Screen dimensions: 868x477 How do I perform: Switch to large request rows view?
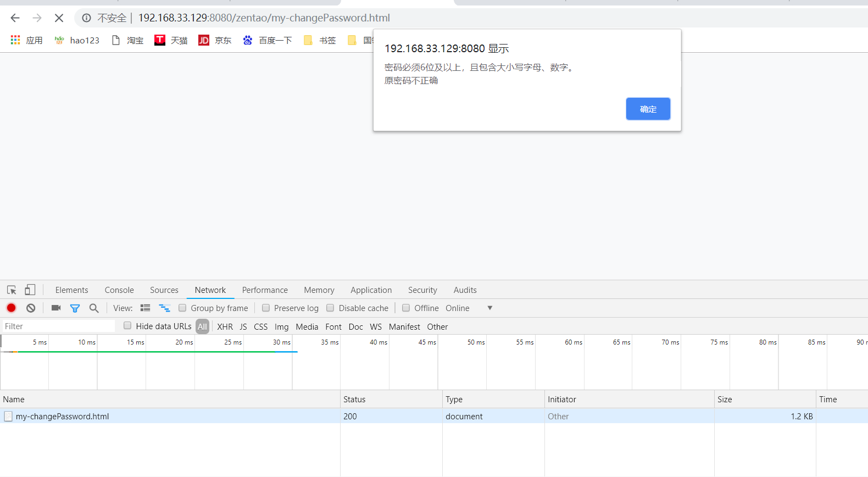[146, 308]
